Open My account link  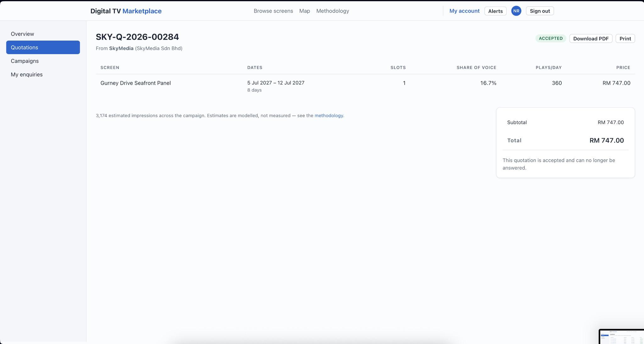click(464, 11)
